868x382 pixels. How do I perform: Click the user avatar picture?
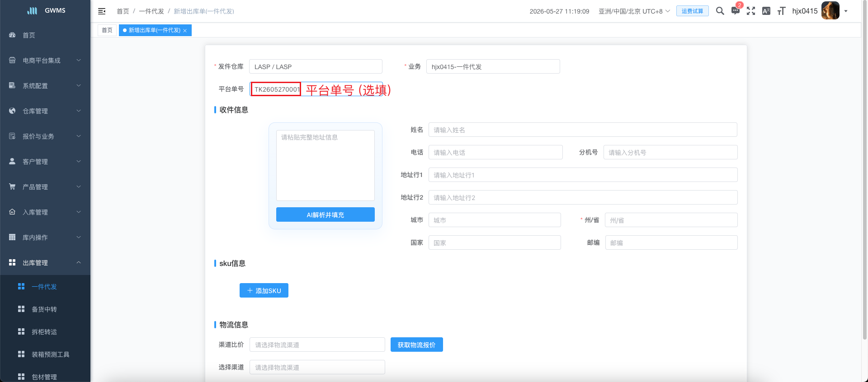pyautogui.click(x=830, y=11)
